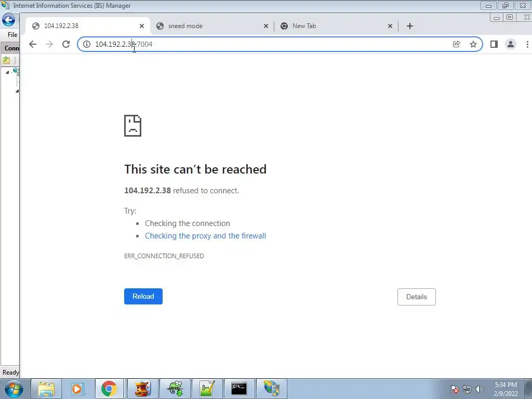This screenshot has height=399, width=532.
Task: Click the forward navigation arrow
Action: 49,44
